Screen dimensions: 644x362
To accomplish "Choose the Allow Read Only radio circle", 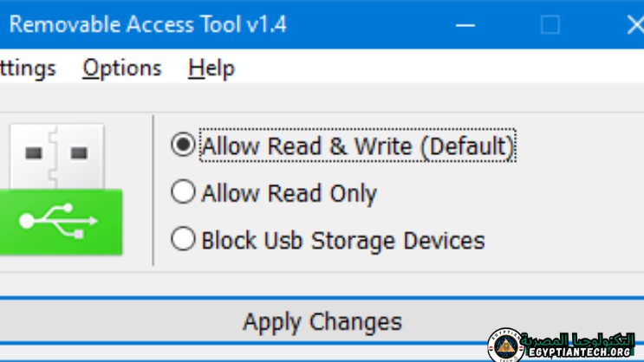I will (183, 192).
